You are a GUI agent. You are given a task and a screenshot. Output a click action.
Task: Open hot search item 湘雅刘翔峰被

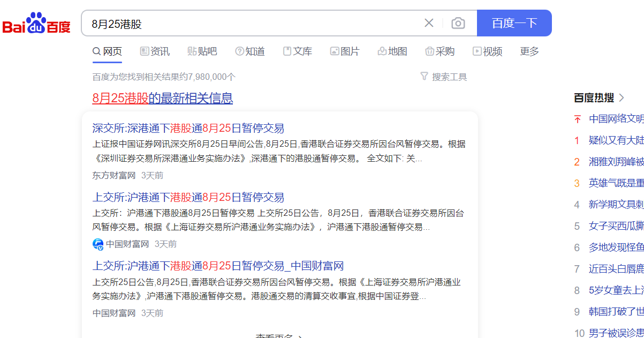click(616, 162)
